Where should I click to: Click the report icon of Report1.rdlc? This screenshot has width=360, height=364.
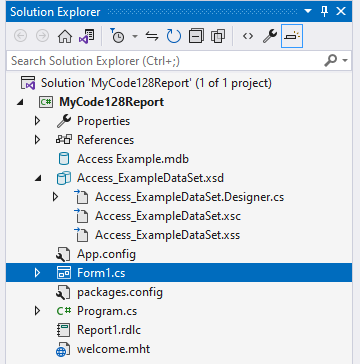63,330
